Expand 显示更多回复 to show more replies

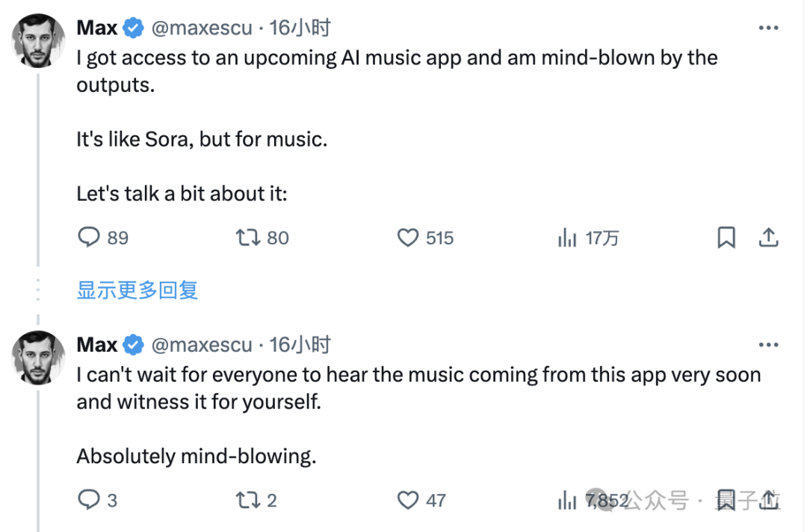coord(137,290)
